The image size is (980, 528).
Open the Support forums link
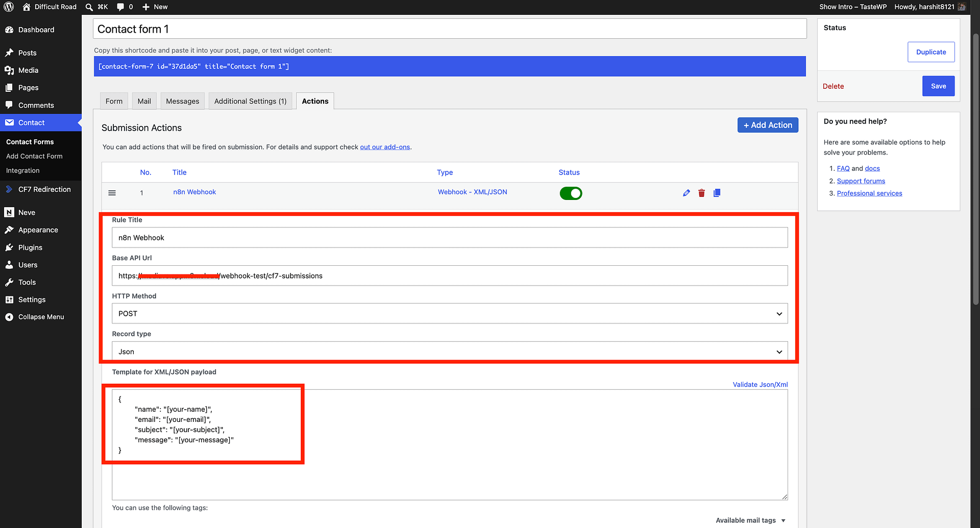tap(861, 181)
